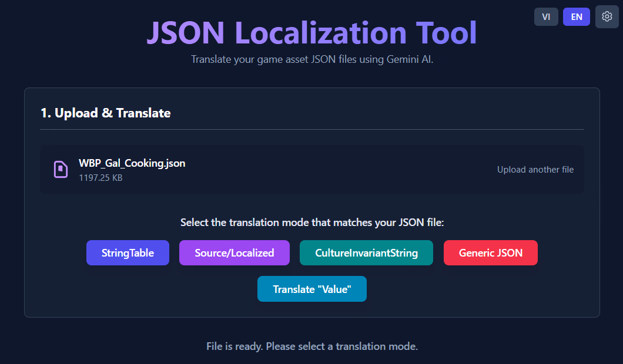This screenshot has width=623, height=364.
Task: Click the word "Tool" in the title
Action: click(x=446, y=32)
